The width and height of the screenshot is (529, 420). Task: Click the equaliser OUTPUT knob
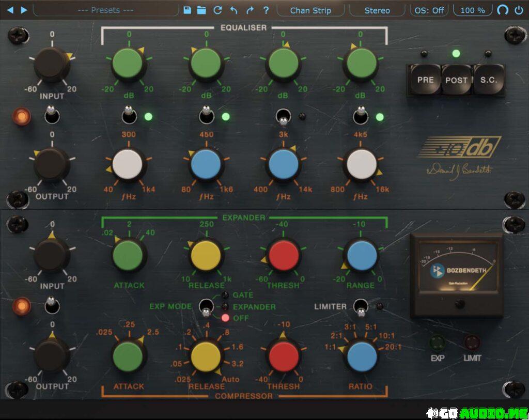52,165
